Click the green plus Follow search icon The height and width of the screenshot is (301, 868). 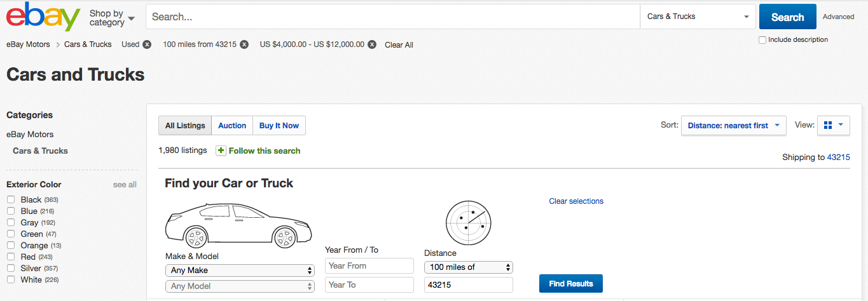point(221,150)
